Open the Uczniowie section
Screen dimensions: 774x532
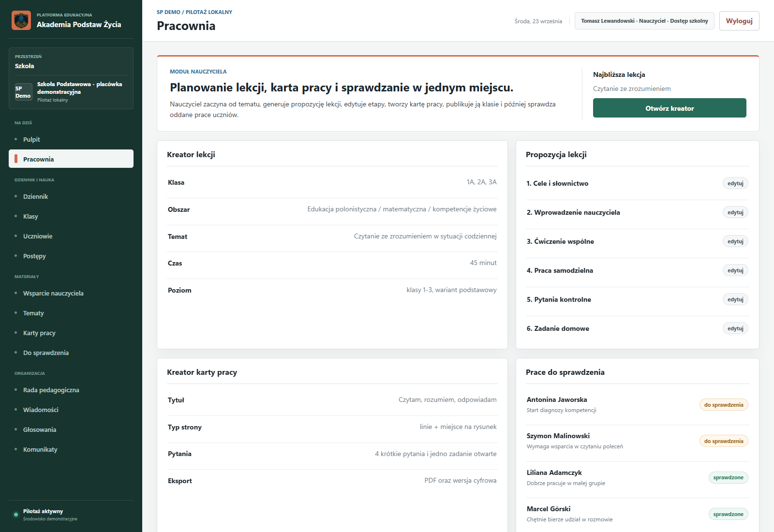click(71, 236)
